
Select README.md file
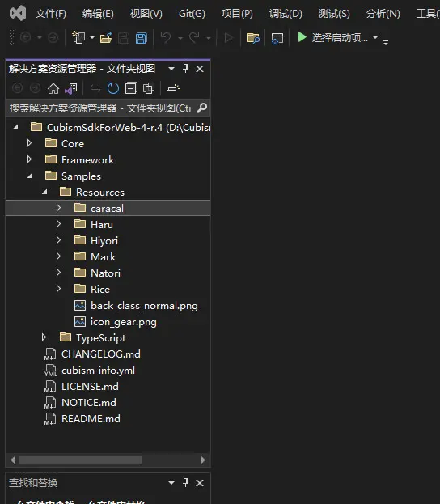91,419
